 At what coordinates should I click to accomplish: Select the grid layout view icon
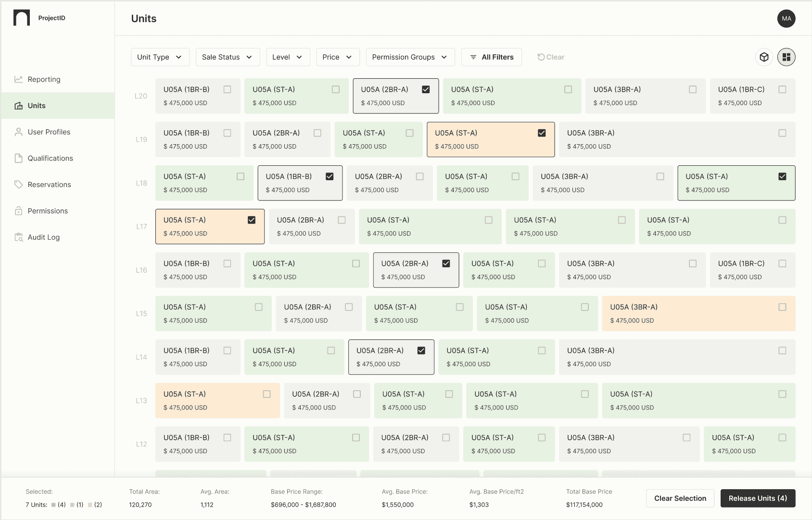pyautogui.click(x=786, y=57)
